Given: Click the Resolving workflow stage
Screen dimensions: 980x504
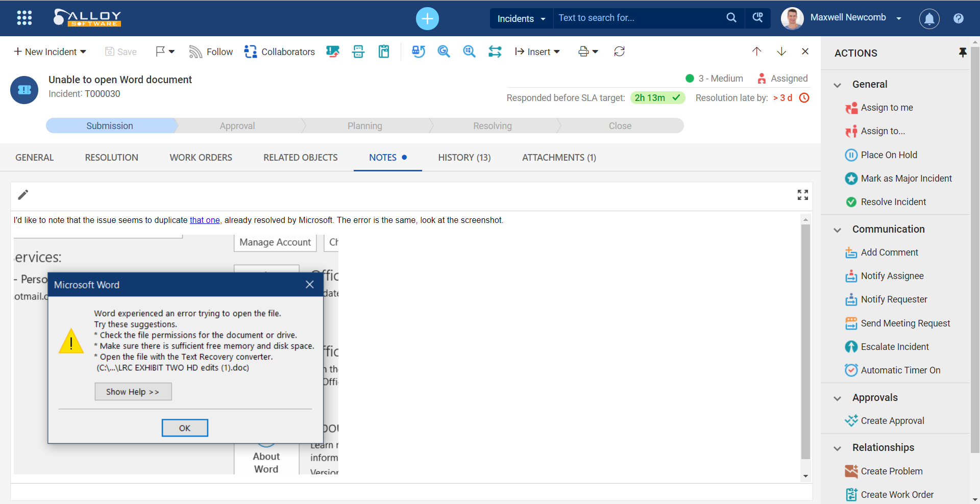Looking at the screenshot, I should pyautogui.click(x=493, y=126).
